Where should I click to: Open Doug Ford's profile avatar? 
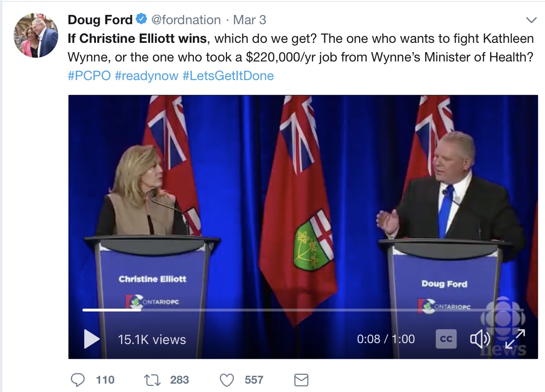pyautogui.click(x=36, y=35)
